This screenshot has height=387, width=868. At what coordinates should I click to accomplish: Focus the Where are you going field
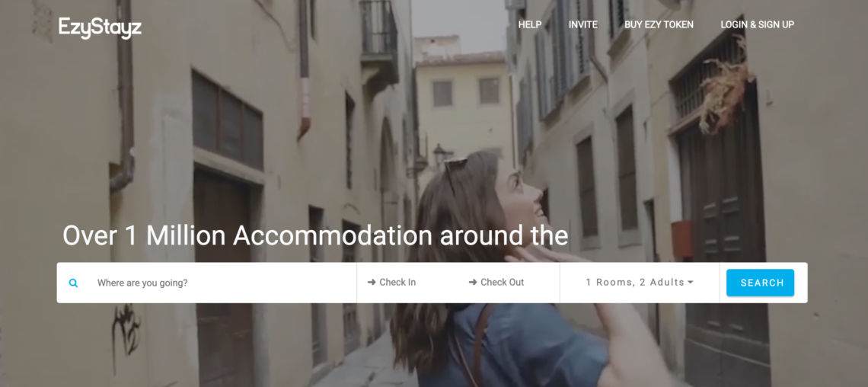pos(222,283)
